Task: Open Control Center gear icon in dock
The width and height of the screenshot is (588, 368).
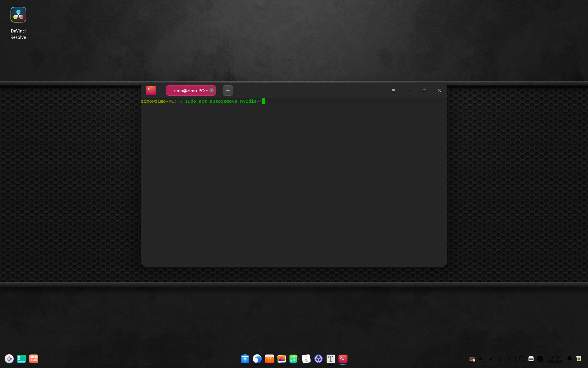Action: [318, 359]
